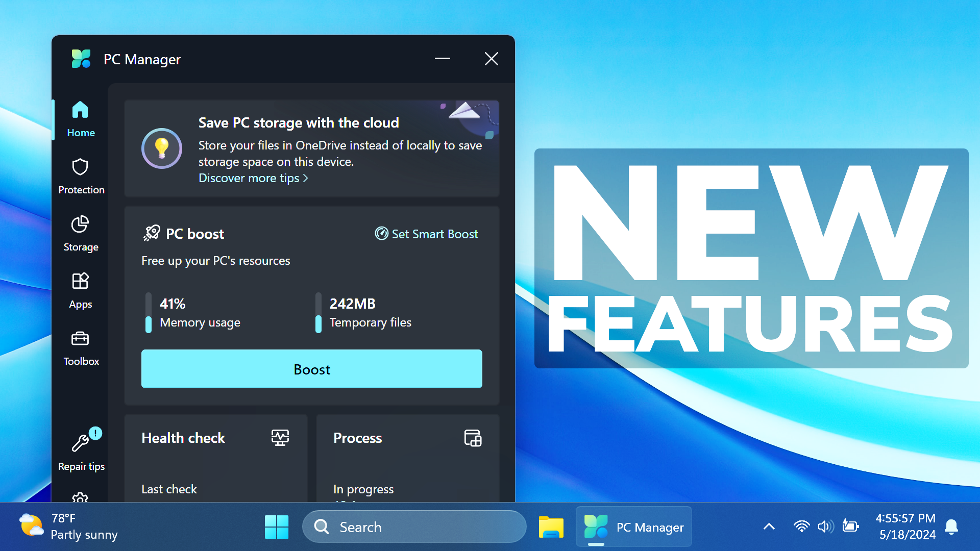Open the Discover more tips link

point(253,178)
